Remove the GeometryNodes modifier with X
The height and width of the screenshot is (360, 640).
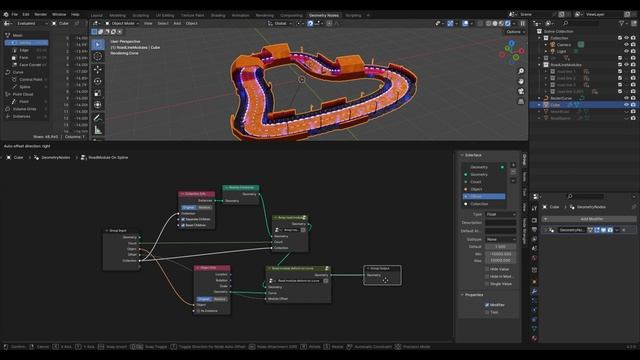tap(624, 230)
